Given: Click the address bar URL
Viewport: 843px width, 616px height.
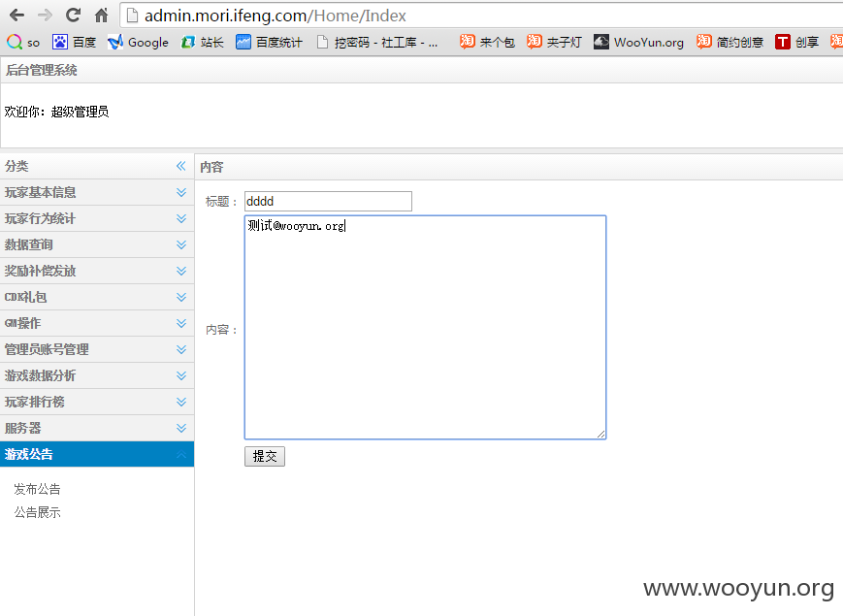Looking at the screenshot, I should [x=276, y=16].
